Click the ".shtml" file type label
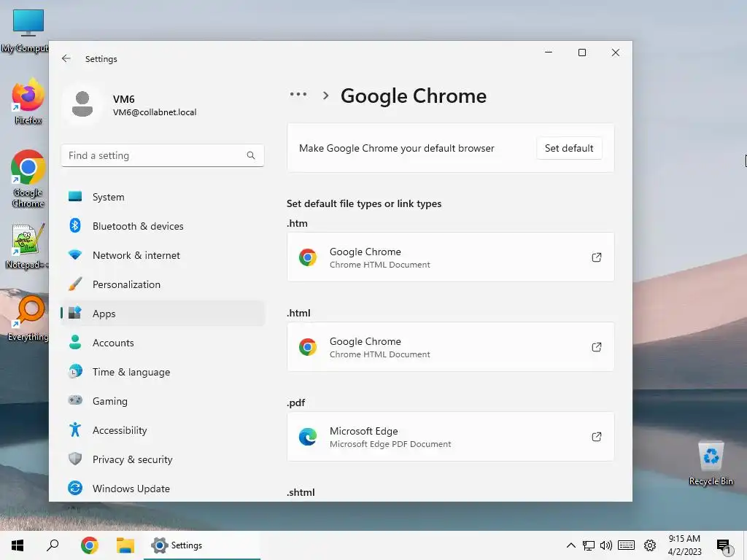 point(301,492)
